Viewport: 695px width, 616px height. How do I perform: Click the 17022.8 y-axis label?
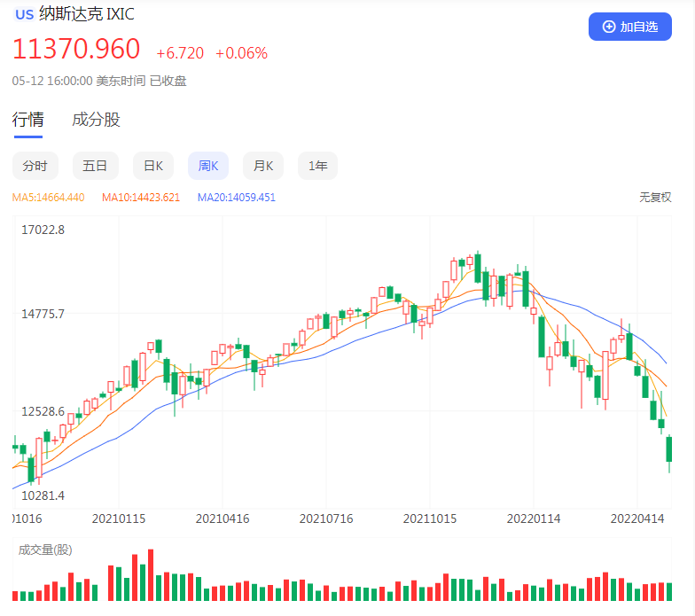pos(43,230)
